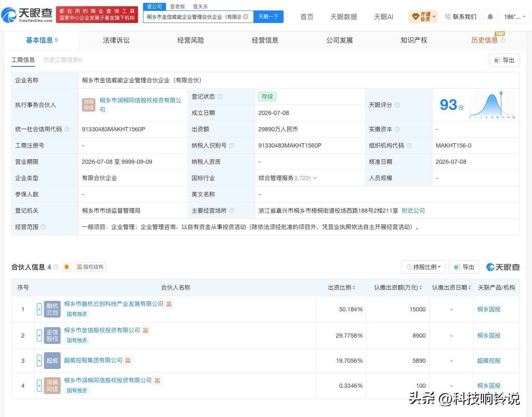Click the 天眼评分 score distribution chart
Viewport: 532px width, 417px height.
493,105
